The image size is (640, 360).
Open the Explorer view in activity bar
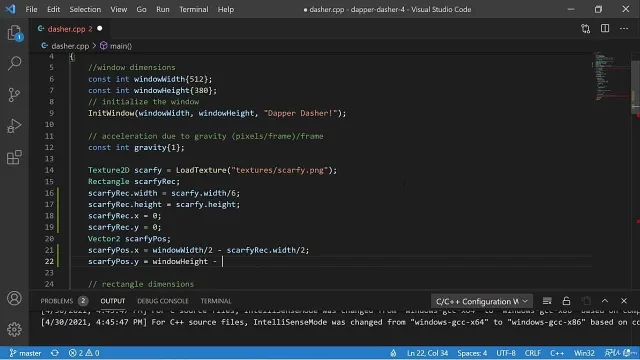[14, 33]
